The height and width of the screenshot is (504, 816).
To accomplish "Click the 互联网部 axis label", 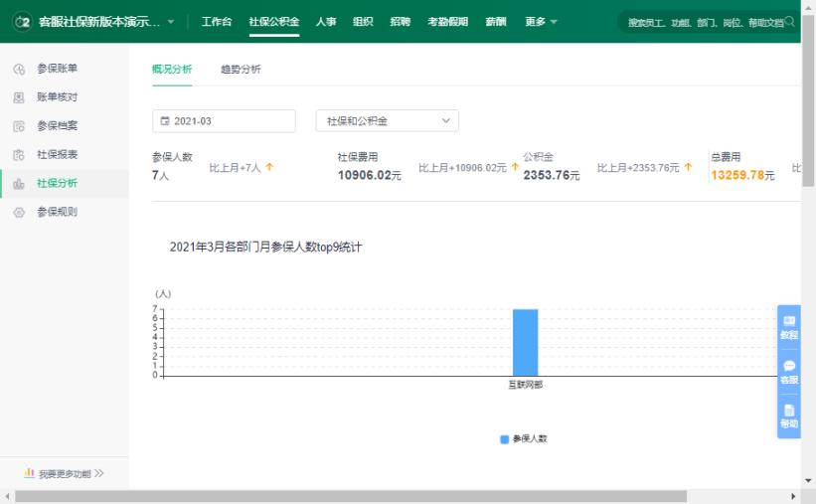I will click(525, 385).
